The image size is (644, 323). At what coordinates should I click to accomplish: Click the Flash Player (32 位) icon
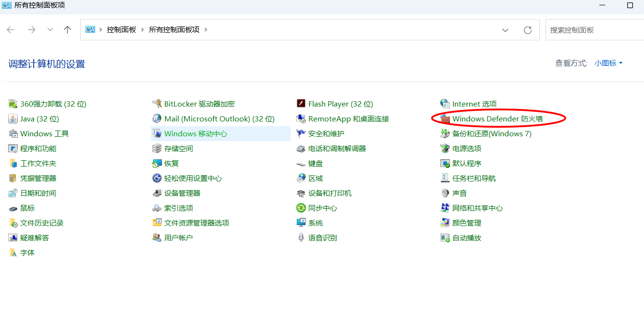click(301, 104)
